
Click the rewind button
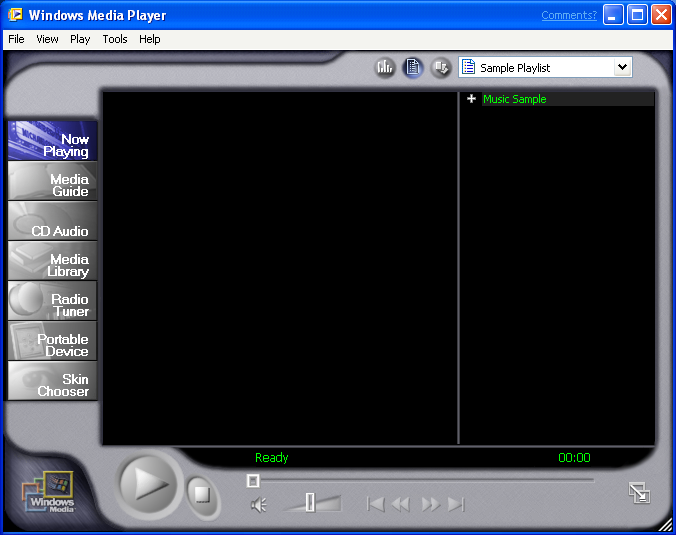pyautogui.click(x=401, y=504)
